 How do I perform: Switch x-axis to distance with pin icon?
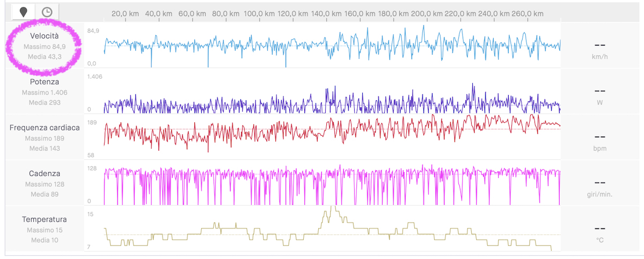[x=23, y=12]
